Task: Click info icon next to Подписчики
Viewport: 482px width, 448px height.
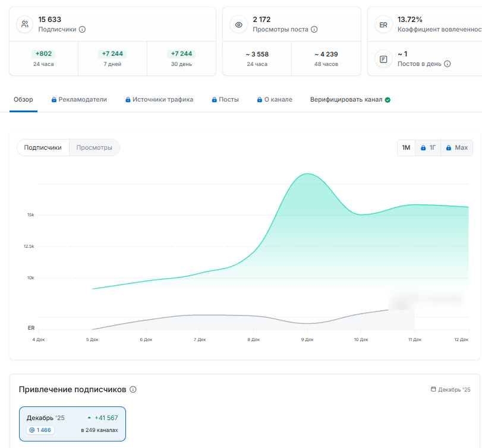Action: [82, 29]
